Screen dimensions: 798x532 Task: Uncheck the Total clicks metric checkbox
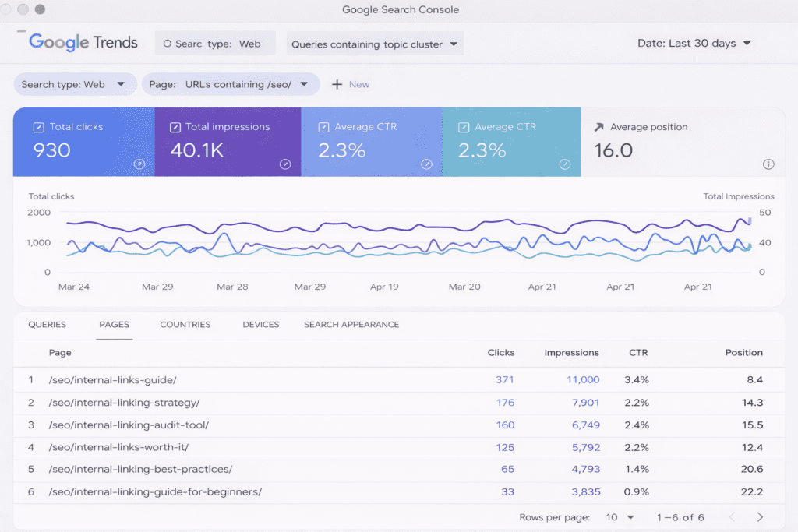click(x=38, y=127)
